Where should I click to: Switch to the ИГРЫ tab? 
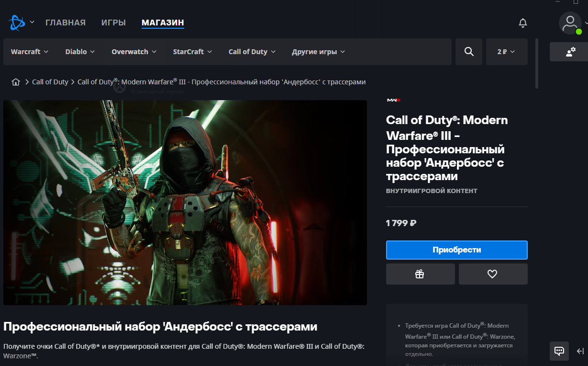113,23
